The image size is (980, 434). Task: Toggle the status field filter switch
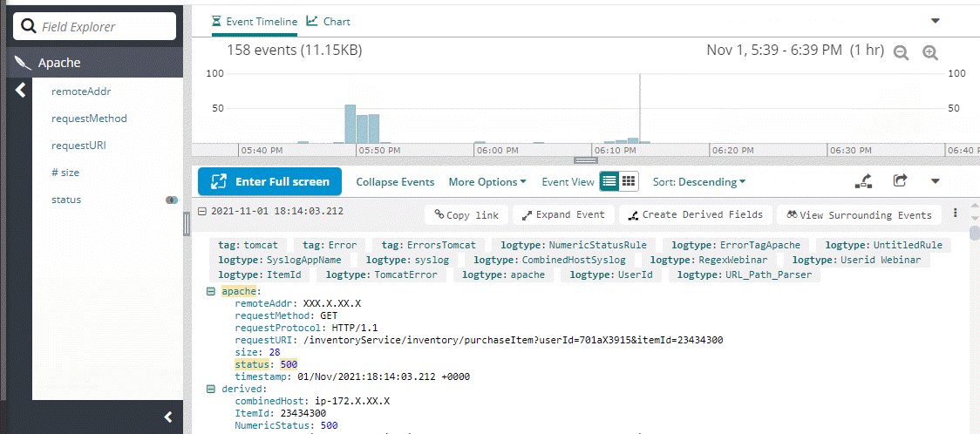point(172,200)
